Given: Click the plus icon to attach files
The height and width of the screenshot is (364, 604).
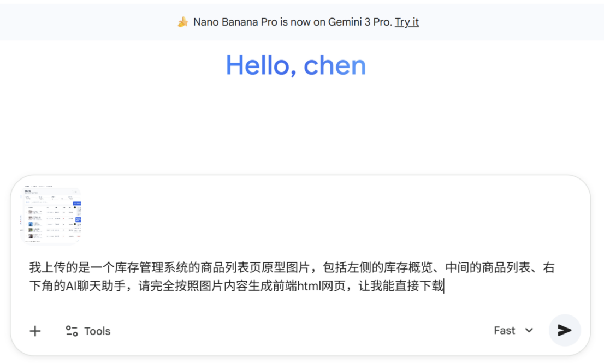Looking at the screenshot, I should [x=34, y=331].
